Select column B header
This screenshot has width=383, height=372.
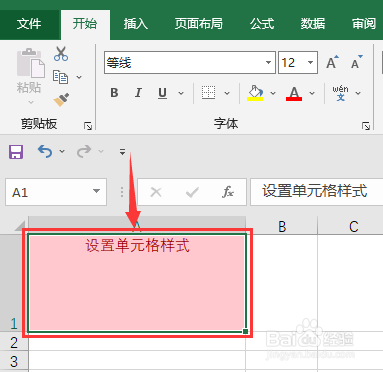pos(282,226)
